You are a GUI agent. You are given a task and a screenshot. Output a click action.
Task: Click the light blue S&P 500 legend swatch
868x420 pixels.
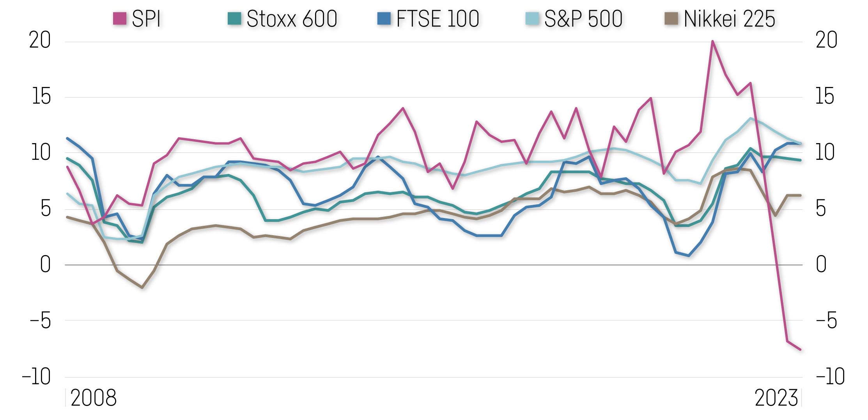pyautogui.click(x=532, y=18)
